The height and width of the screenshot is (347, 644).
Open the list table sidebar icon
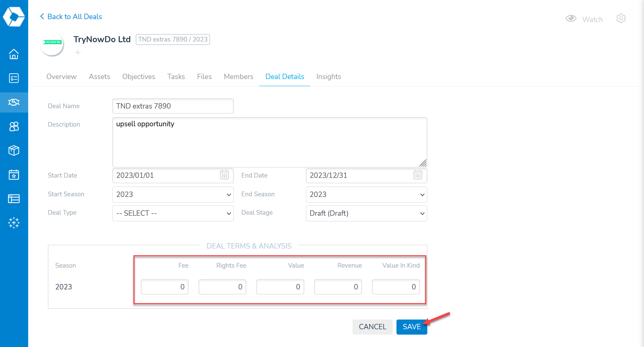tap(14, 199)
